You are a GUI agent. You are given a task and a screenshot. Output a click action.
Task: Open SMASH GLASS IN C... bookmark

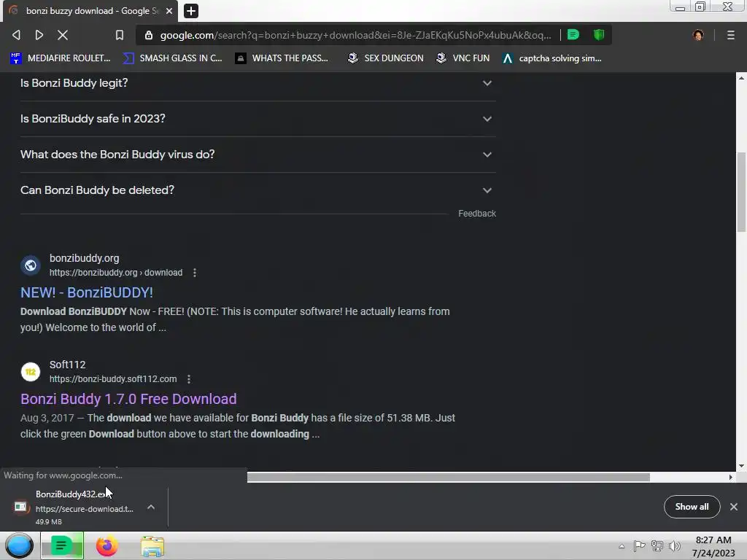tap(172, 58)
